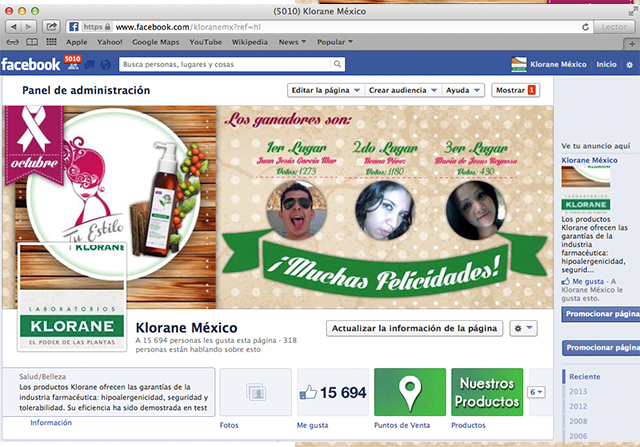Click the cover photo winners banner

[x=384, y=207]
